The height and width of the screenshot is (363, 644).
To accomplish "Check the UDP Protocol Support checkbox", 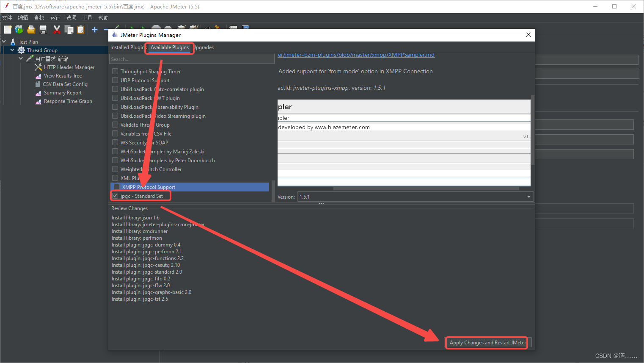I will tap(115, 80).
